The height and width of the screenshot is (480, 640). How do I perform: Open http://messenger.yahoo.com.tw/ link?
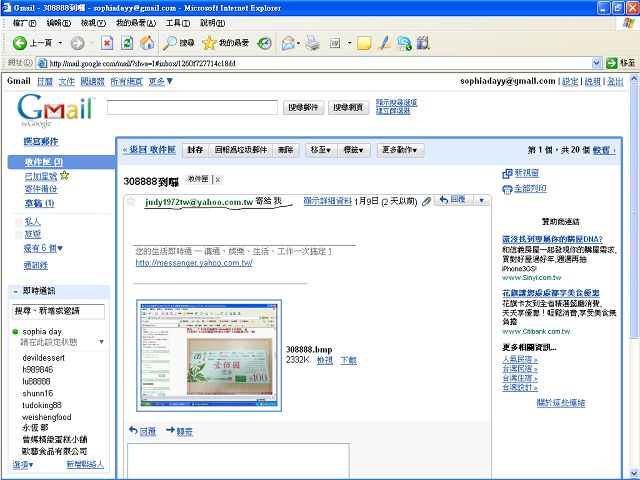[x=194, y=263]
